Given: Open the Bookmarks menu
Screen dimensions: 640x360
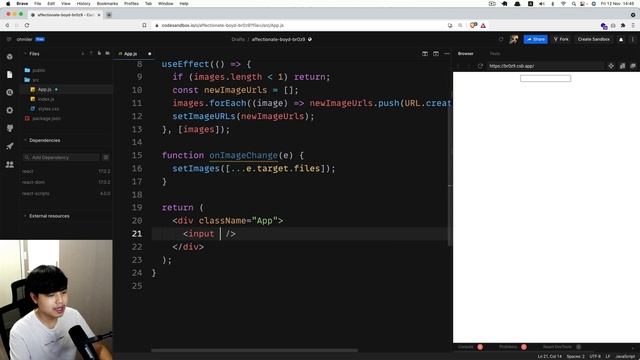Looking at the screenshot, I should 107,4.
